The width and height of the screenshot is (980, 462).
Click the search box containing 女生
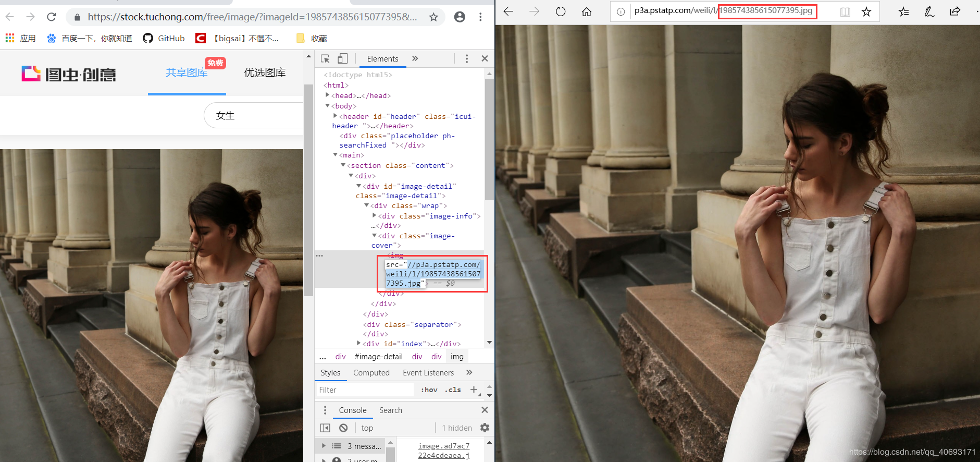click(254, 115)
